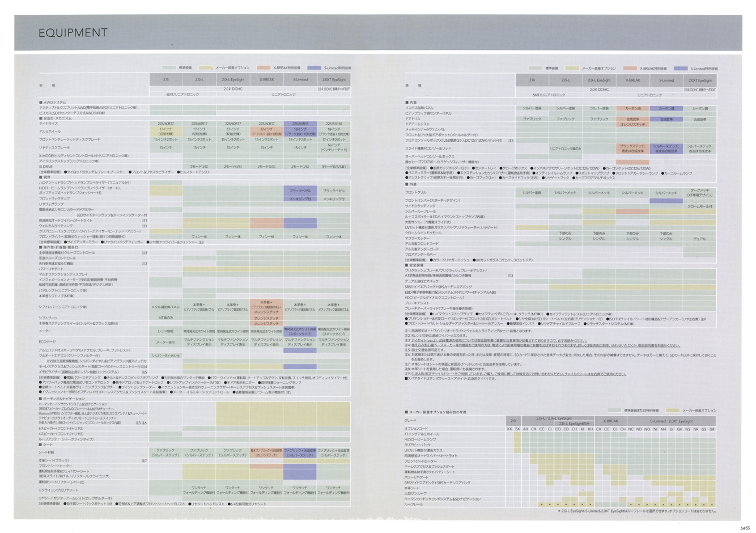Click the リニアトロニック車のみ console lid cell
Image resolution: width=756 pixels, height=533 pixels.
point(566,149)
